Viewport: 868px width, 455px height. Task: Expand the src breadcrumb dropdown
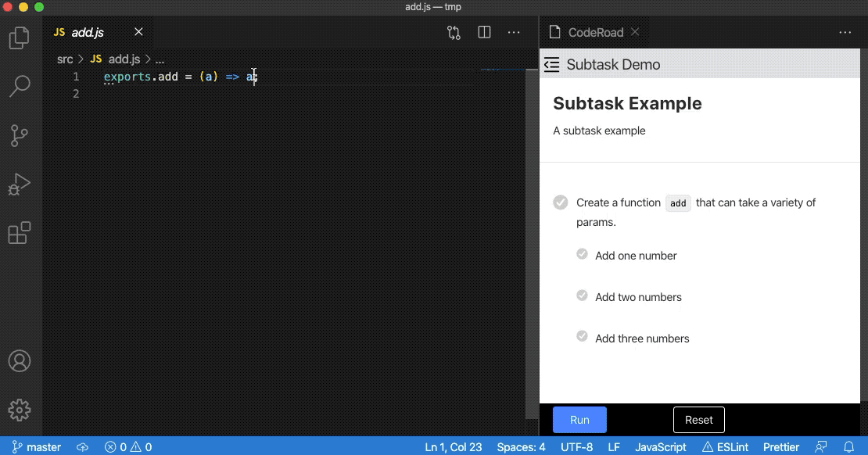point(64,59)
